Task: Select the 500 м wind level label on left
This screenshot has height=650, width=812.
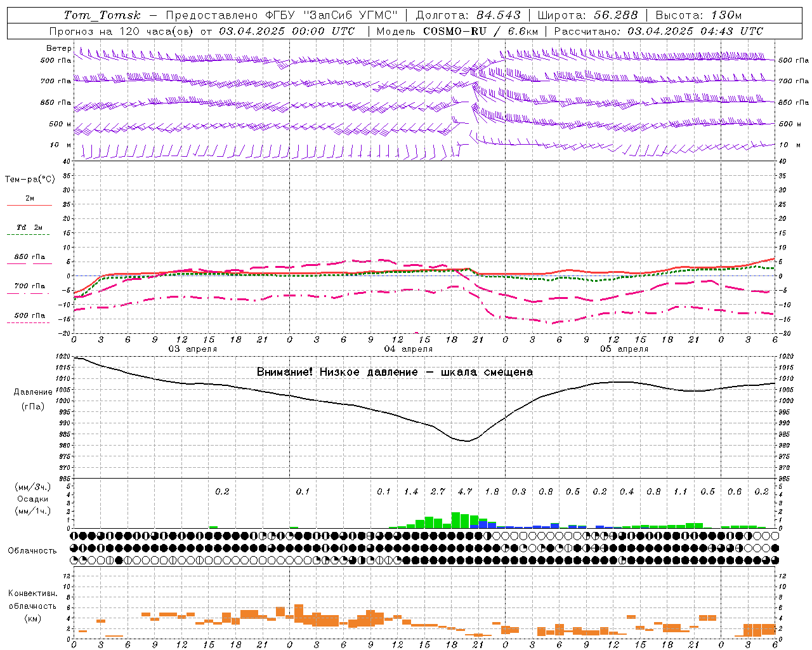Action: pos(61,124)
